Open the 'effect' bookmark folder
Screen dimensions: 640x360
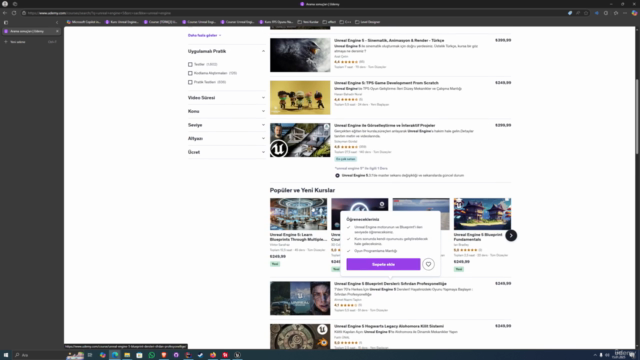329,22
